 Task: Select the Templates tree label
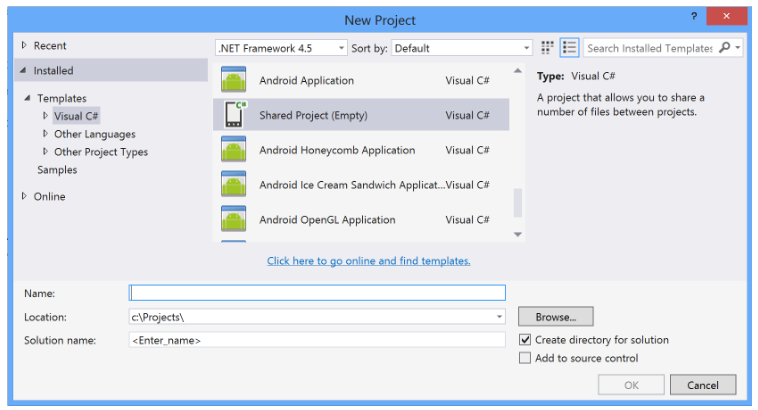click(x=62, y=98)
